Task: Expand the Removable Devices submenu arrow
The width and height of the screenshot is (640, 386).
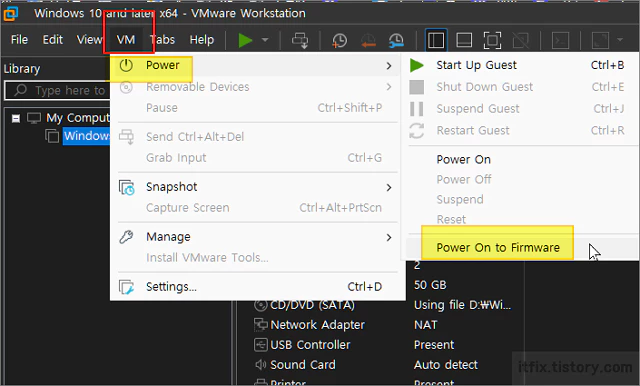Action: 389,87
